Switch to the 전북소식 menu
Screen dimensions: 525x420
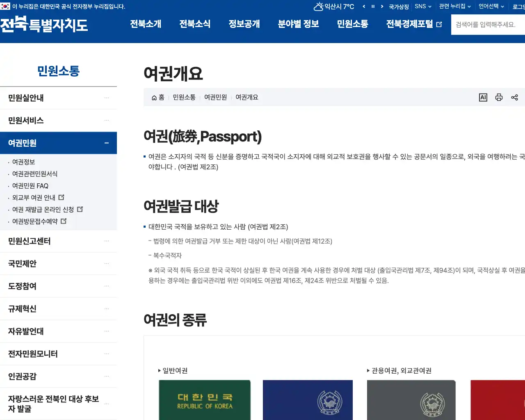tap(195, 24)
